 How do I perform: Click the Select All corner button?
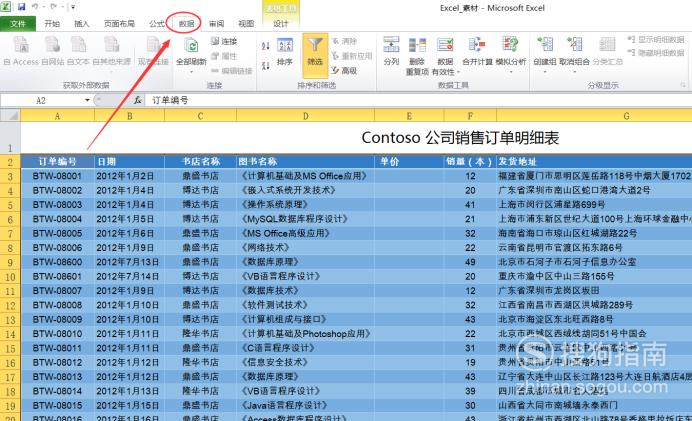point(10,116)
